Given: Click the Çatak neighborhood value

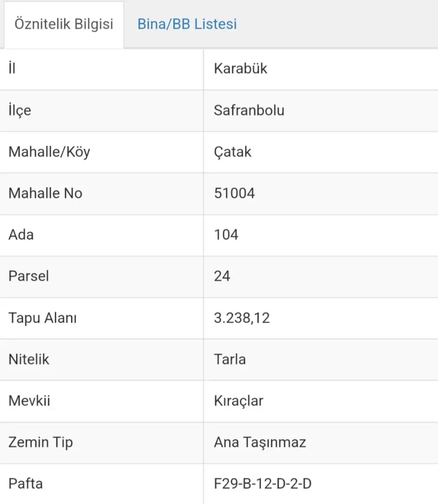Looking at the screenshot, I should 233,152.
